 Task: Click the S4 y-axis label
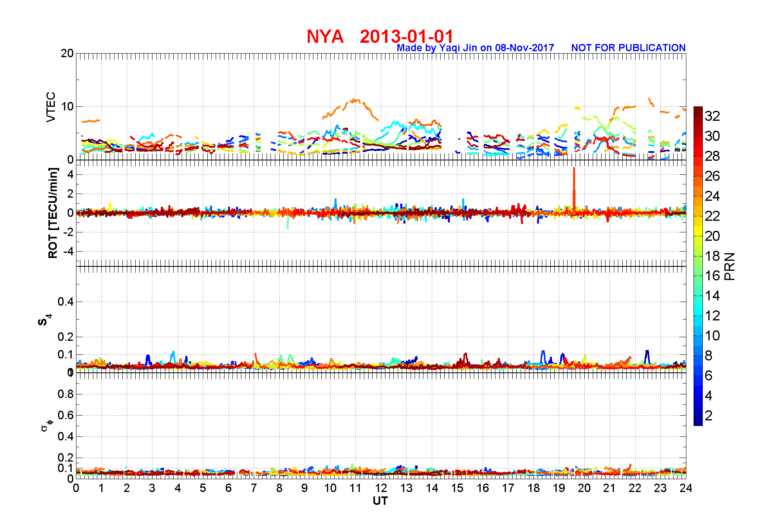click(45, 320)
